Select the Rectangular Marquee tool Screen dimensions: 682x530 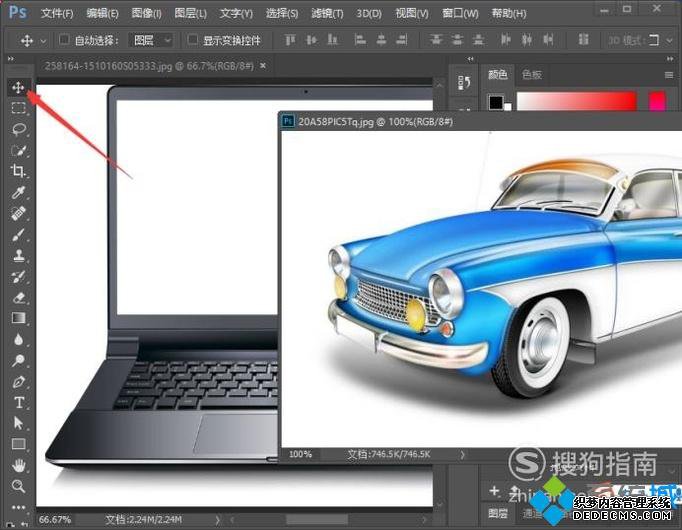point(18,108)
